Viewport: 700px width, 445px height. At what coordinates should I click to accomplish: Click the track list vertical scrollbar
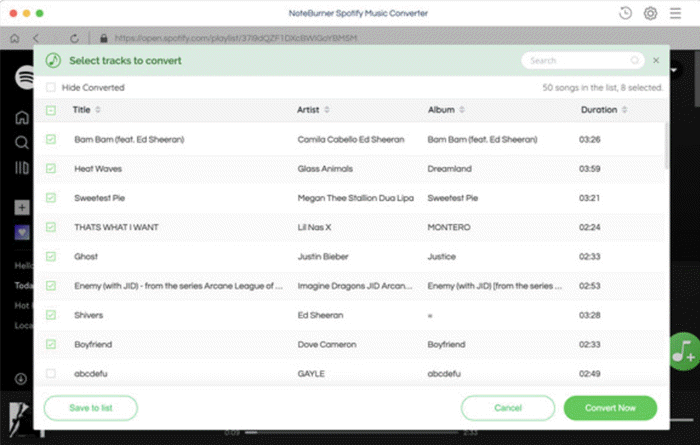click(667, 146)
